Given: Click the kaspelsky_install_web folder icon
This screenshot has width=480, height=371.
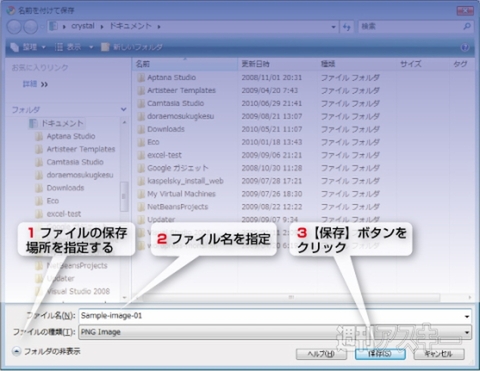Looking at the screenshot, I should click(141, 181).
